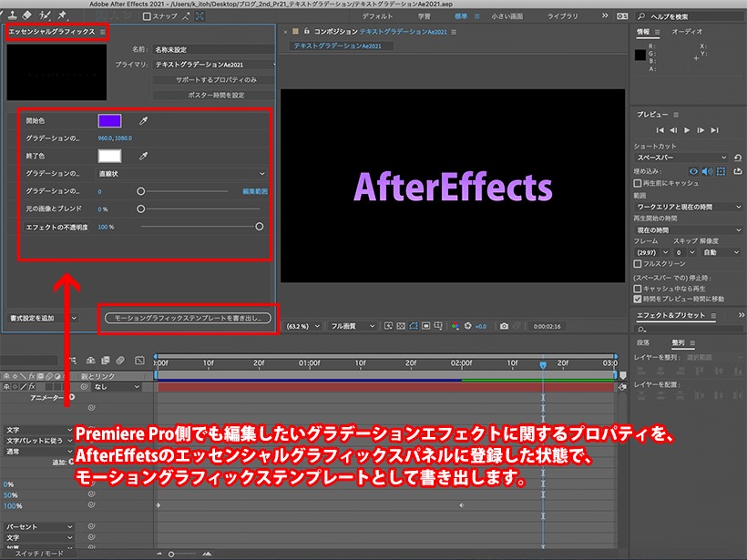Click the 編集範囲 link
Image resolution: width=747 pixels, height=560 pixels.
coord(255,191)
